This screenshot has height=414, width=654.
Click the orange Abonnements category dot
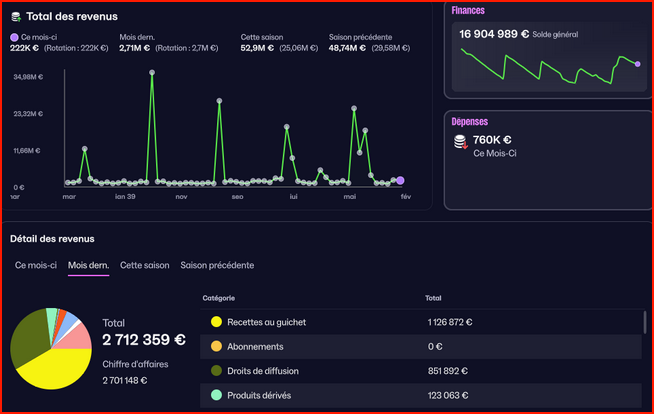pos(215,346)
